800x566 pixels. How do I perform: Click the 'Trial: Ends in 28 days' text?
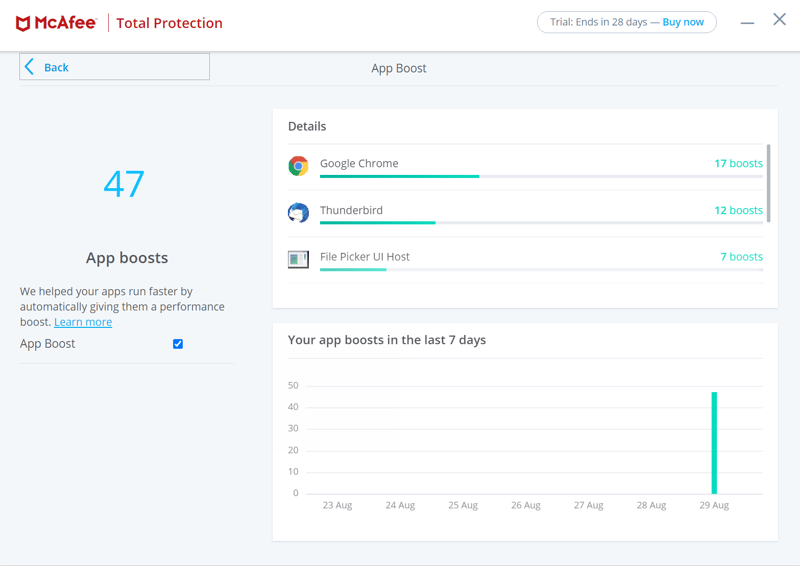[598, 22]
